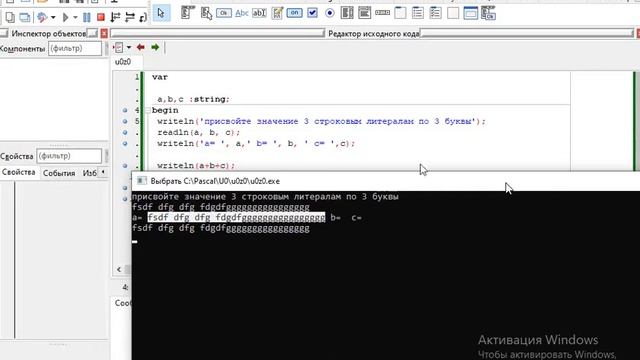Run the program with the play icon

click(65, 17)
